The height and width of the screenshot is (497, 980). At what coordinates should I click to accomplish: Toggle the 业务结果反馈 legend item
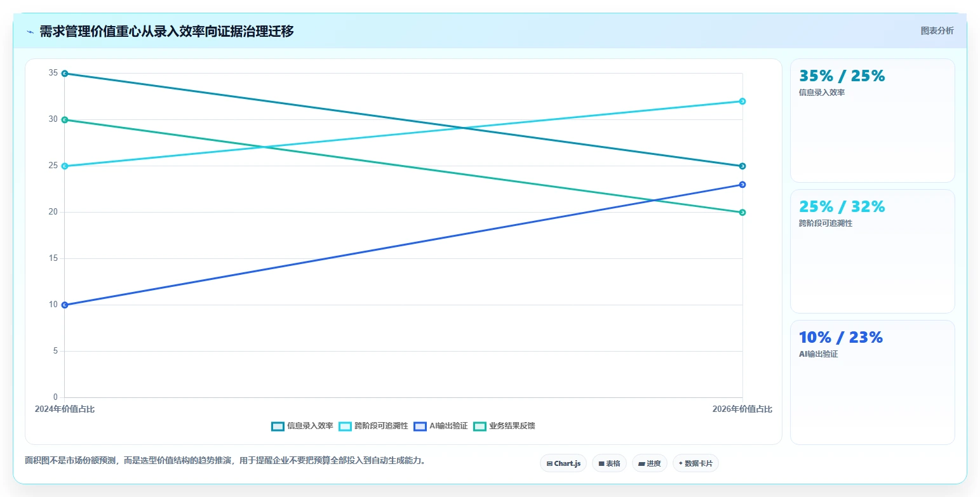coord(504,426)
